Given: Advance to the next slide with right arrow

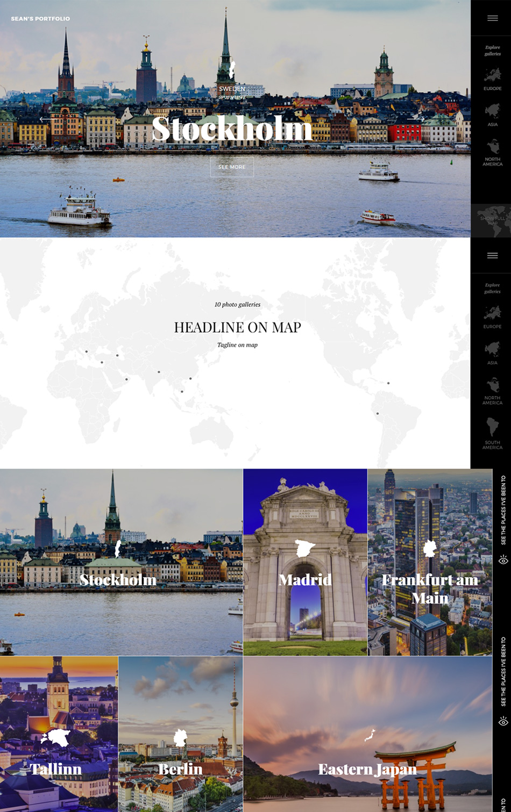Looking at the screenshot, I should point(416,119).
